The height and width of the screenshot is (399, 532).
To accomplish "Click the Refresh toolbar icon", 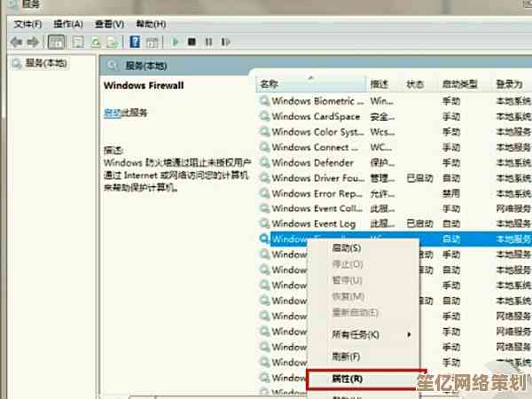I will (94, 42).
